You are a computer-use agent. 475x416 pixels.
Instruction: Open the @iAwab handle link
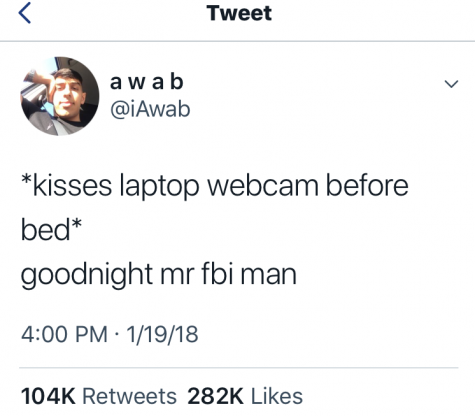(150, 109)
